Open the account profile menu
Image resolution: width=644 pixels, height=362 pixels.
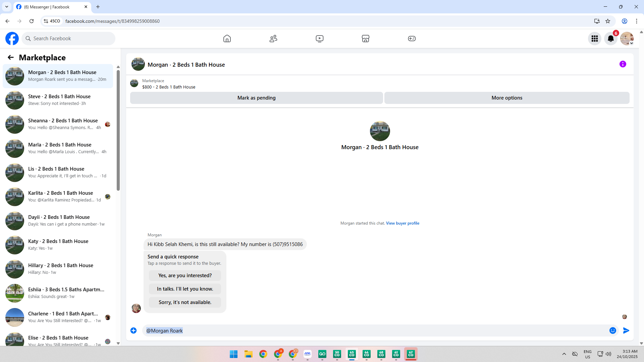click(627, 39)
